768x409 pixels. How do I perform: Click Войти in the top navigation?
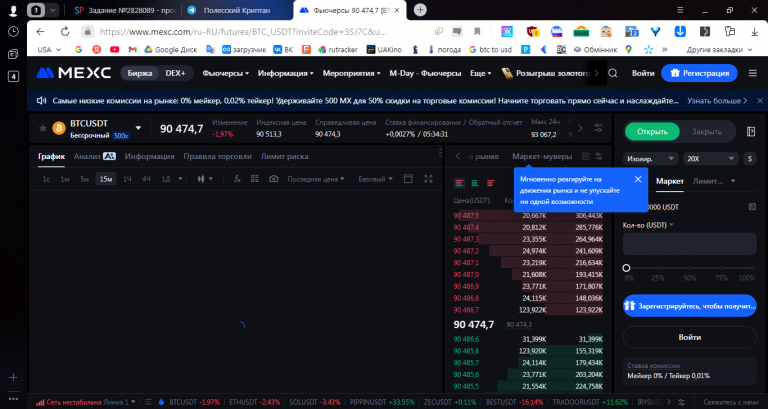[643, 73]
